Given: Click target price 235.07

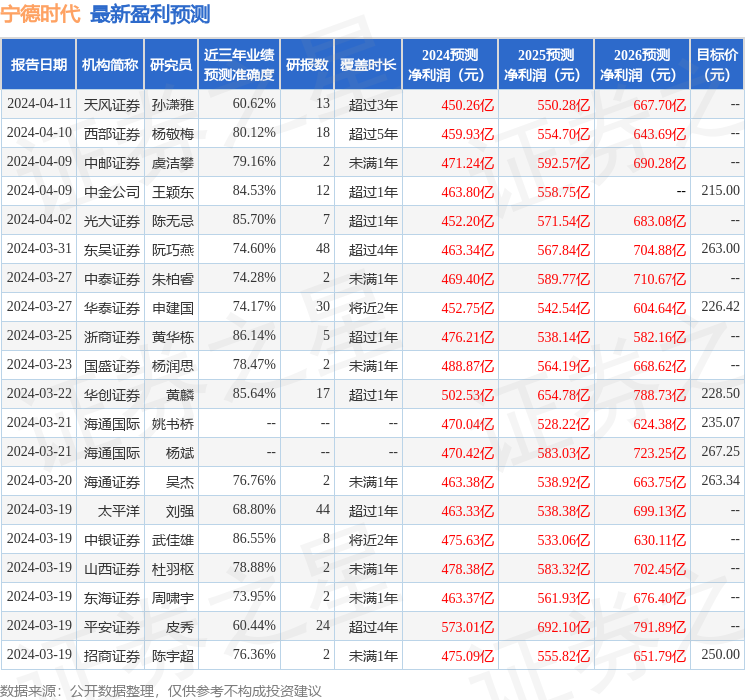Looking at the screenshot, I should (720, 422).
